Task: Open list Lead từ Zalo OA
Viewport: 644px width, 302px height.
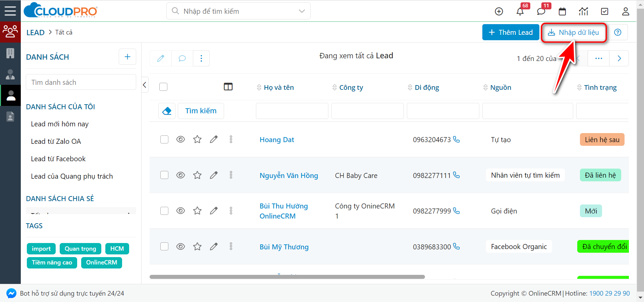Action: click(56, 141)
